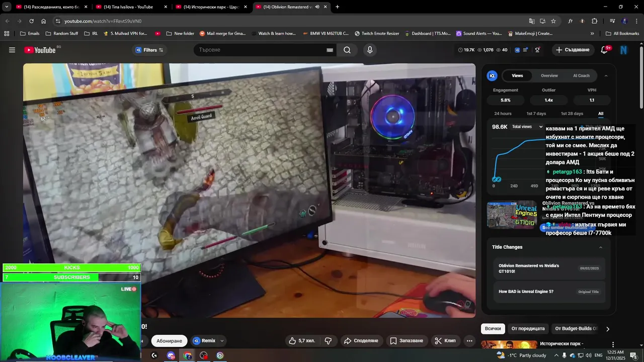644x362 pixels.
Task: Open the on-screen keyboard in the search box
Action: [330, 50]
